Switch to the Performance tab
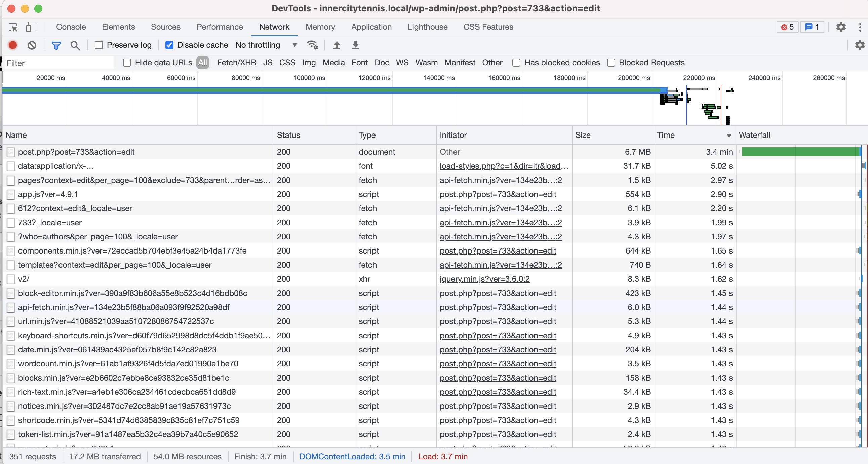Screen dimensions: 868x464 [220, 27]
